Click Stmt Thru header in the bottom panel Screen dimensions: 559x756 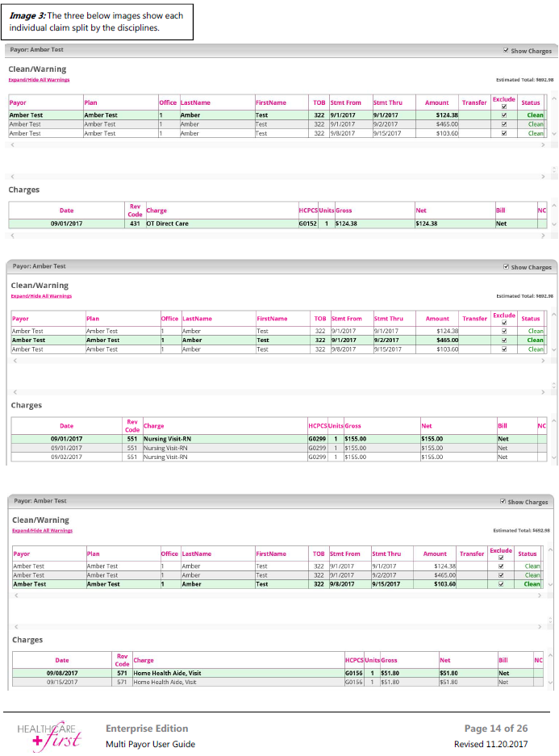[x=386, y=553]
